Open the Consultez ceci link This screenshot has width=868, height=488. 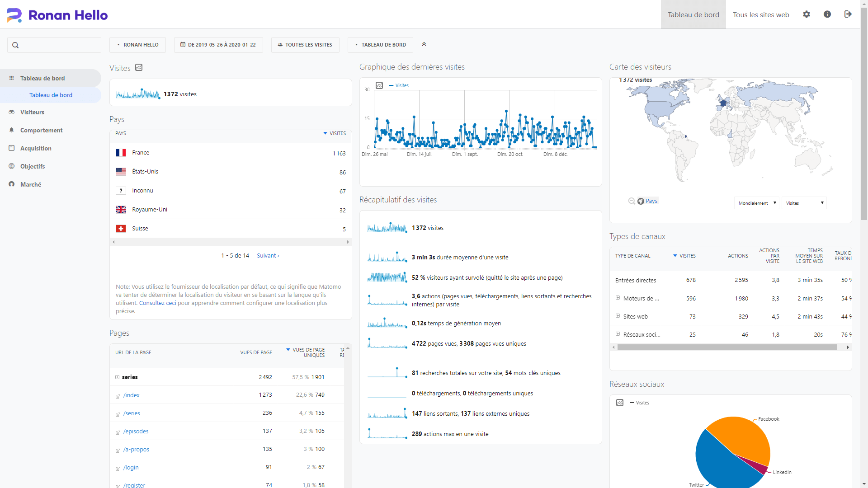(157, 303)
